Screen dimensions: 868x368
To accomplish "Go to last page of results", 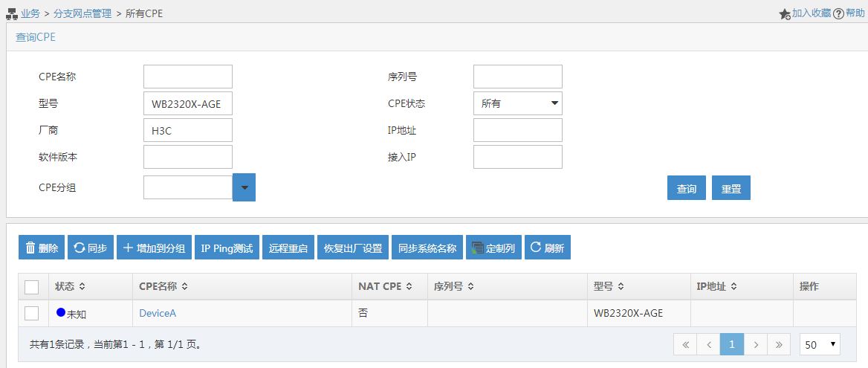I will tap(779, 344).
